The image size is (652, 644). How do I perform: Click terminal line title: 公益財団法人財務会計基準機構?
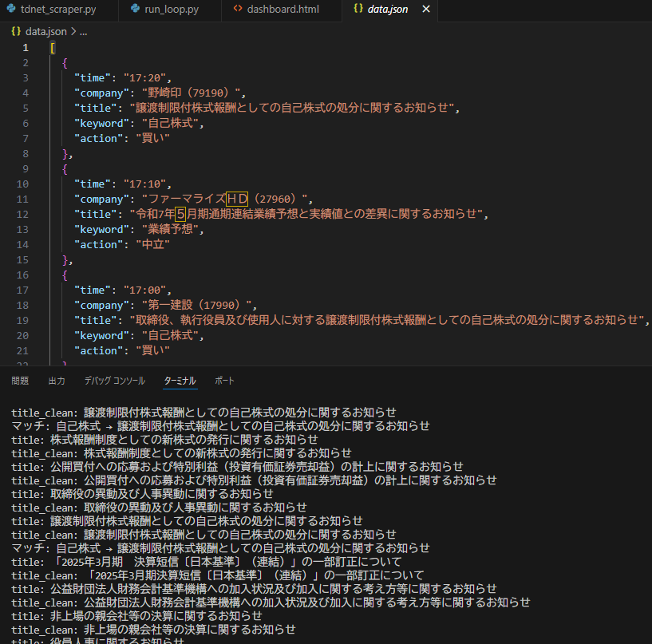(254, 589)
